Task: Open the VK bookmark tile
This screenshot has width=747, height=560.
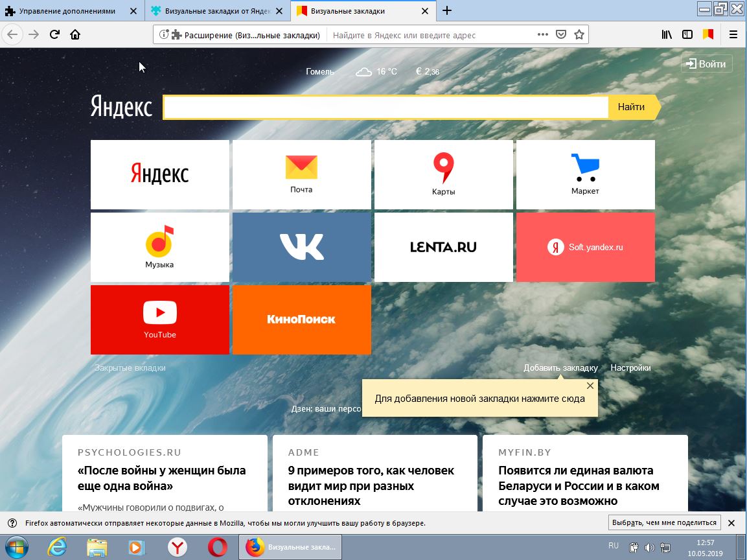Action: [x=301, y=247]
